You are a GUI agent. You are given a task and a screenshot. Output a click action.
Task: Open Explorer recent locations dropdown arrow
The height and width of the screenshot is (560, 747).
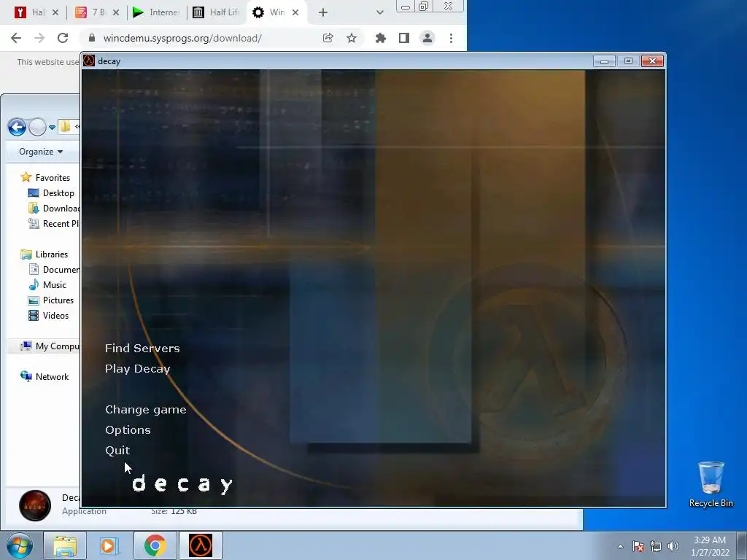tap(52, 127)
